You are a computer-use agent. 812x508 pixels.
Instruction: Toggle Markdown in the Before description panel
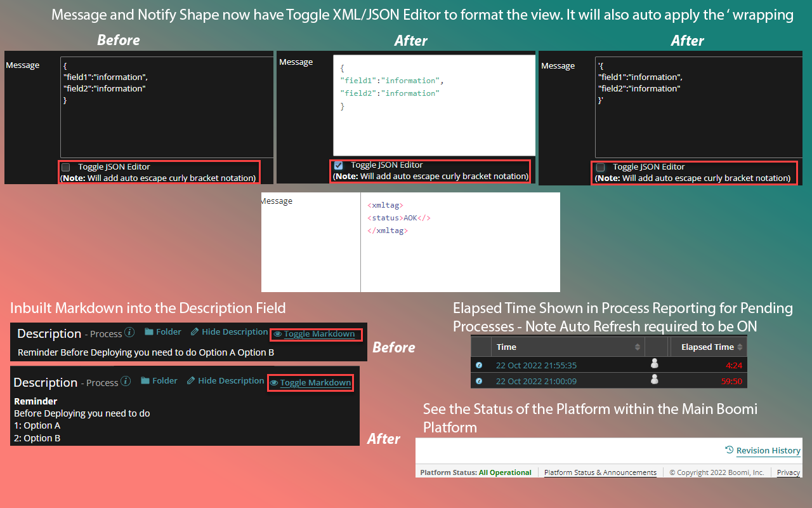pos(320,333)
